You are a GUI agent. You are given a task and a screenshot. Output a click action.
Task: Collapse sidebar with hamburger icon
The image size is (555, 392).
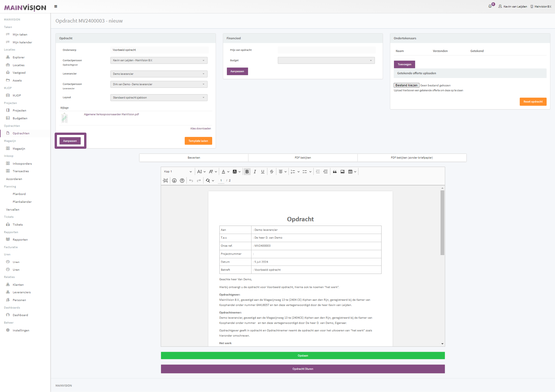(x=56, y=6)
